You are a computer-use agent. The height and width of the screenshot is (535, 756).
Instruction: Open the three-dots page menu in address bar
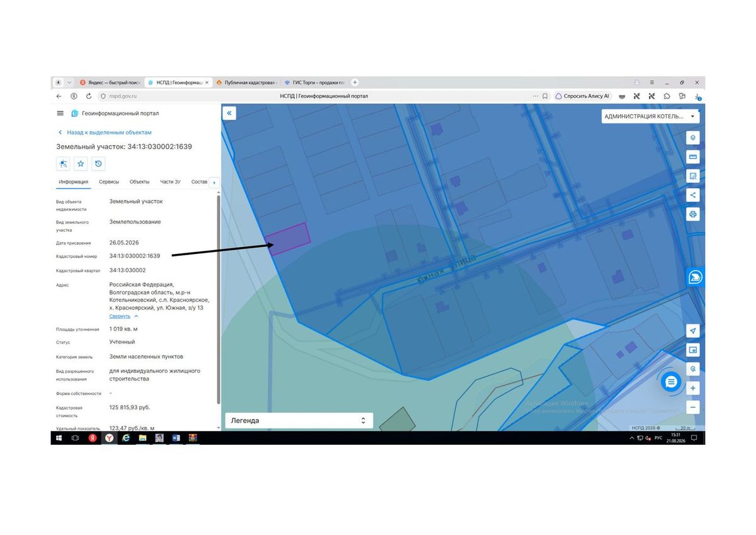[x=535, y=96]
